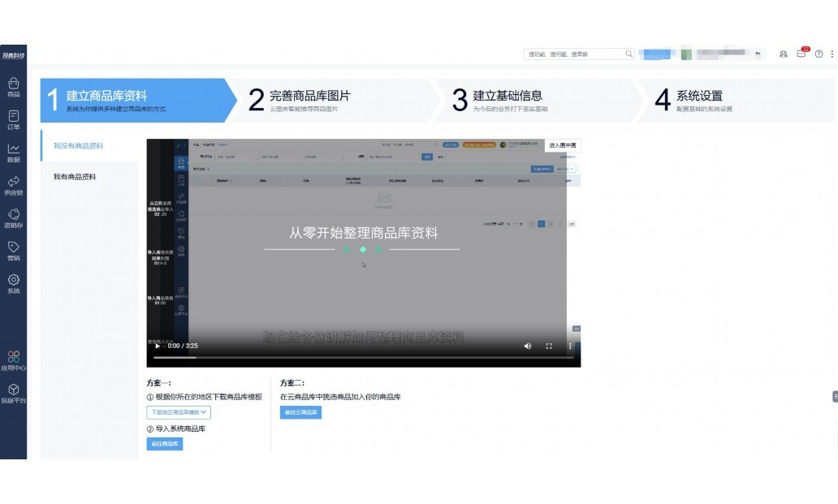Open the video player more options menu
The width and height of the screenshot is (838, 504).
pos(569,346)
